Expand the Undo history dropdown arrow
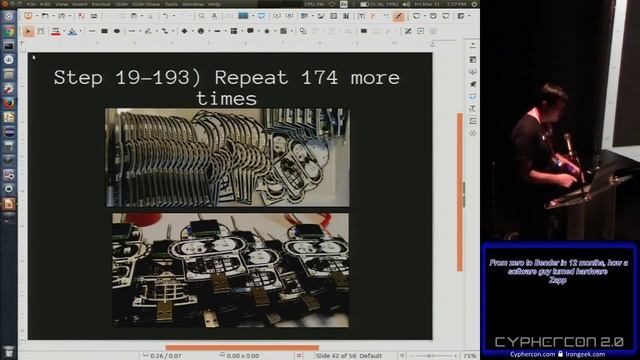640x360 pixels. (x=173, y=16)
